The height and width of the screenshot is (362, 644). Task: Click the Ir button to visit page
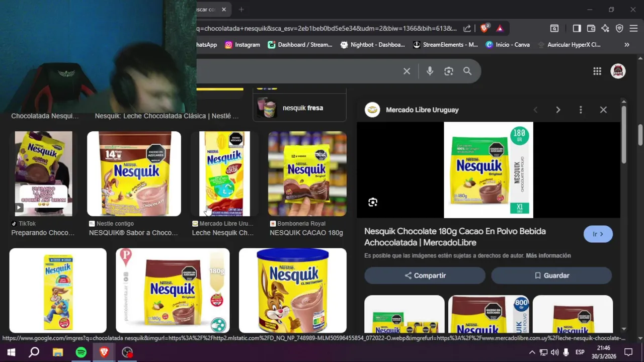coord(598,234)
